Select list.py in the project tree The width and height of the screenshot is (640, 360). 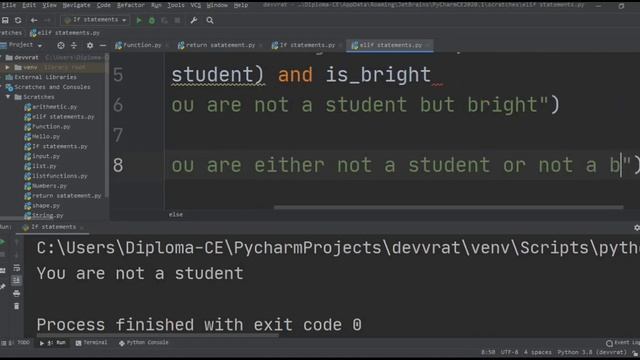(x=40, y=166)
